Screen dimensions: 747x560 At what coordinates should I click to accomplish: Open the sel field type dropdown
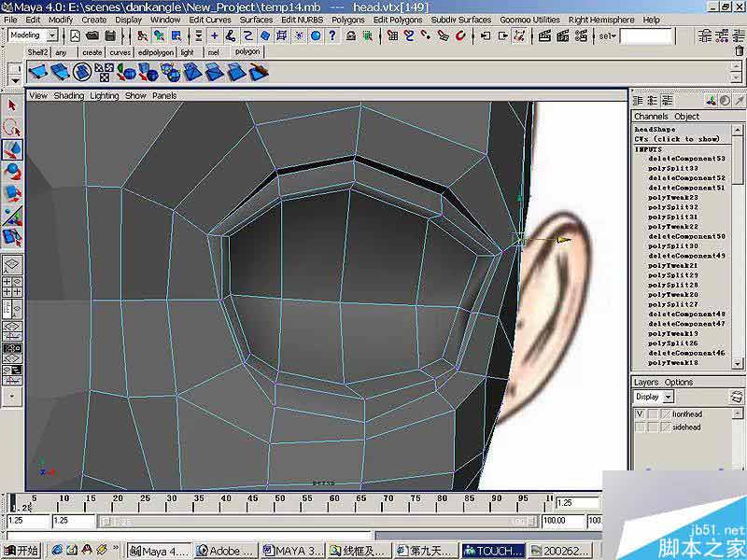click(607, 35)
